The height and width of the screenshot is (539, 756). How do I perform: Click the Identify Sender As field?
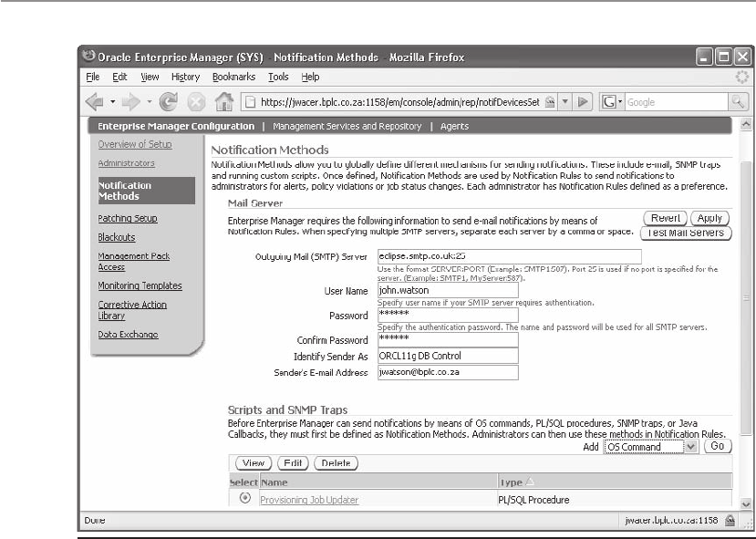[x=448, y=356]
